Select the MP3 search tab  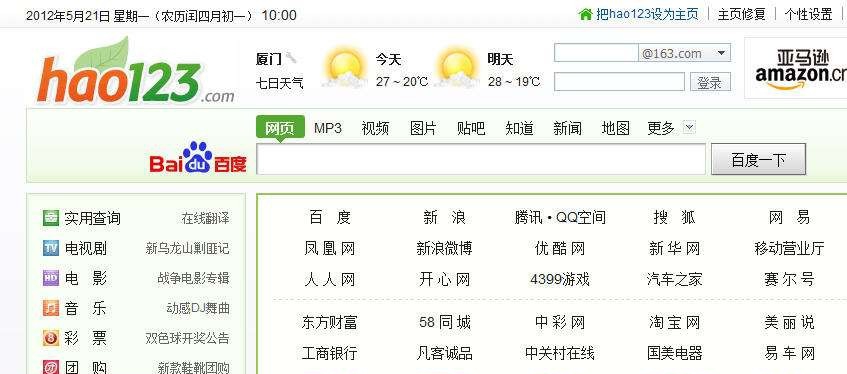coord(328,128)
